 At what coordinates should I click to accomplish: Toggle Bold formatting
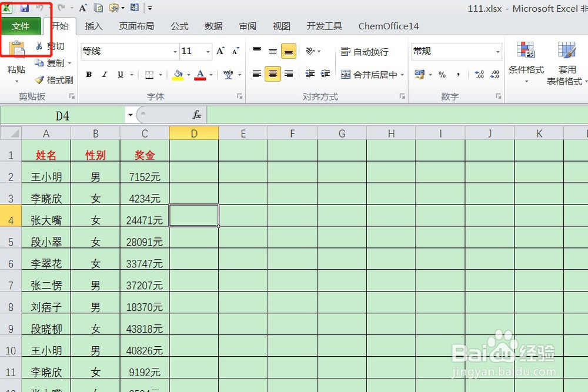click(x=89, y=75)
